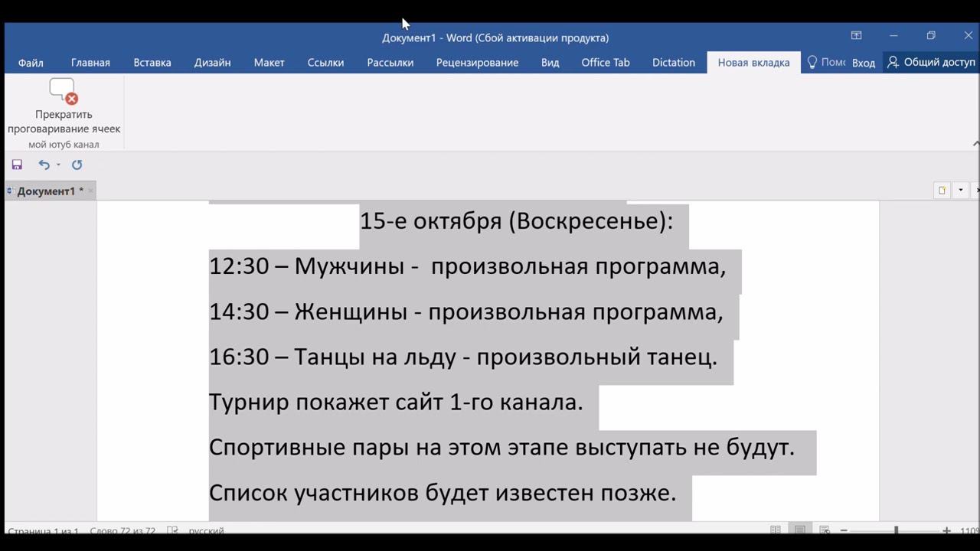
Task: Switch to the Главная ribbon tab
Action: (x=90, y=63)
